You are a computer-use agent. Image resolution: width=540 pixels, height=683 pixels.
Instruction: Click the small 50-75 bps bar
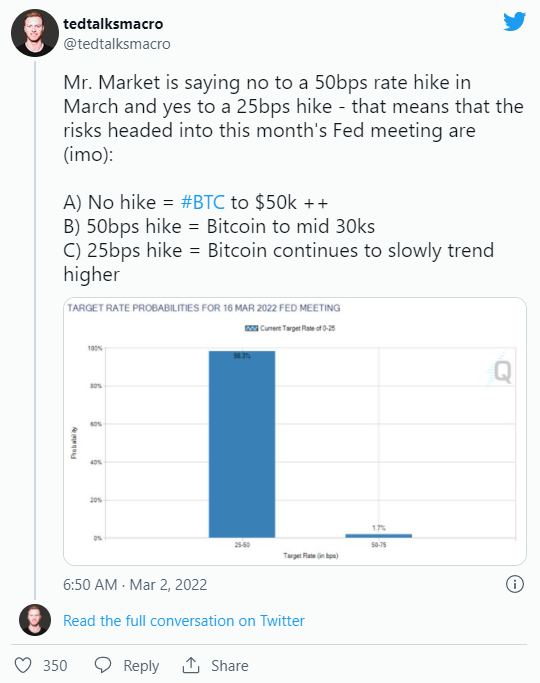[378, 536]
